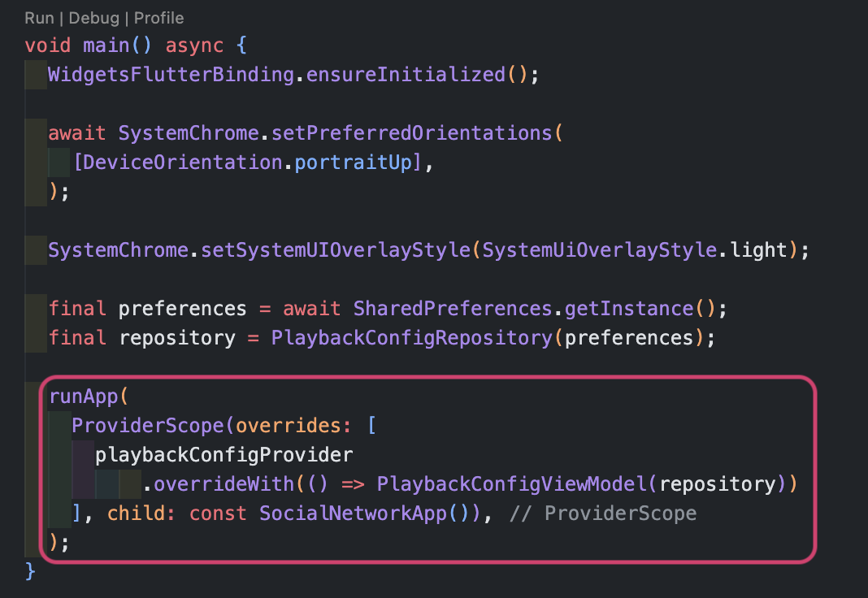Click SharedPreferences class name
Screen dimensions: 868x598
tap(453, 309)
